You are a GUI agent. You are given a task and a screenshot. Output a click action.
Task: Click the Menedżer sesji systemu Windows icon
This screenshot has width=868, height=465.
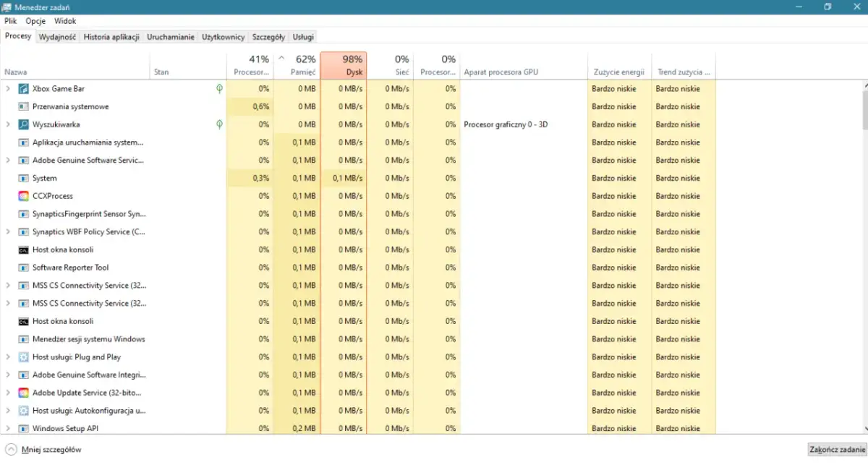click(22, 338)
